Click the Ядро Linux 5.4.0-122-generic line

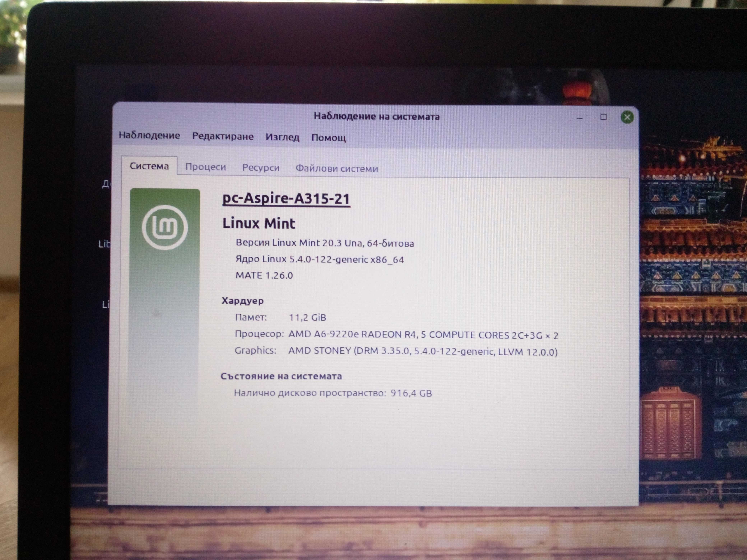(x=319, y=259)
